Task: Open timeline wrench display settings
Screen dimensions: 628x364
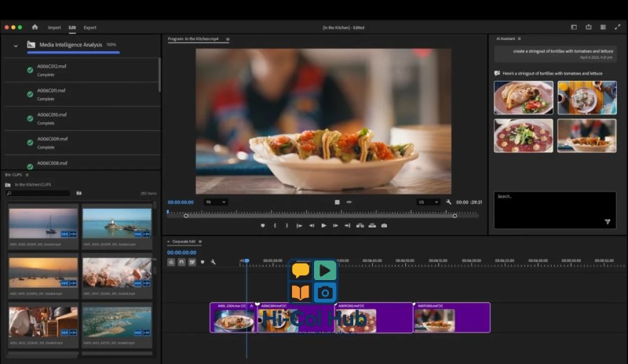Action: [x=213, y=262]
